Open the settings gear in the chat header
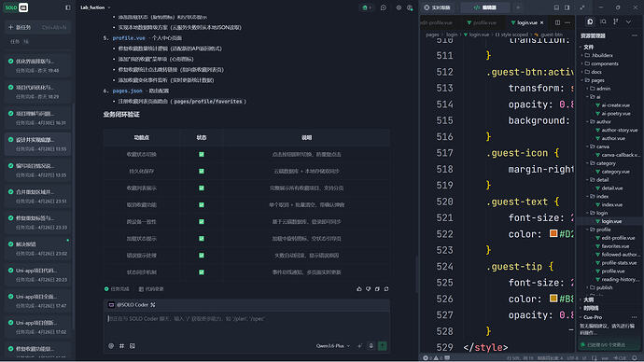Screen dimensions: 644x362 point(399,7)
